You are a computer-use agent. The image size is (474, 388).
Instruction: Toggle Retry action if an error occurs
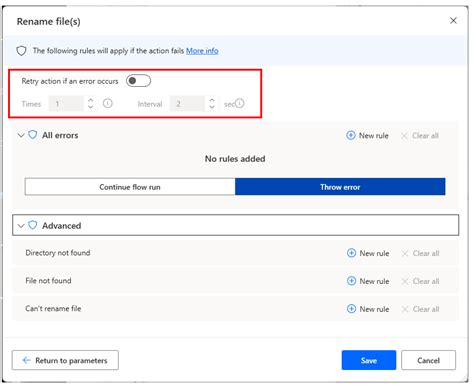click(x=138, y=81)
